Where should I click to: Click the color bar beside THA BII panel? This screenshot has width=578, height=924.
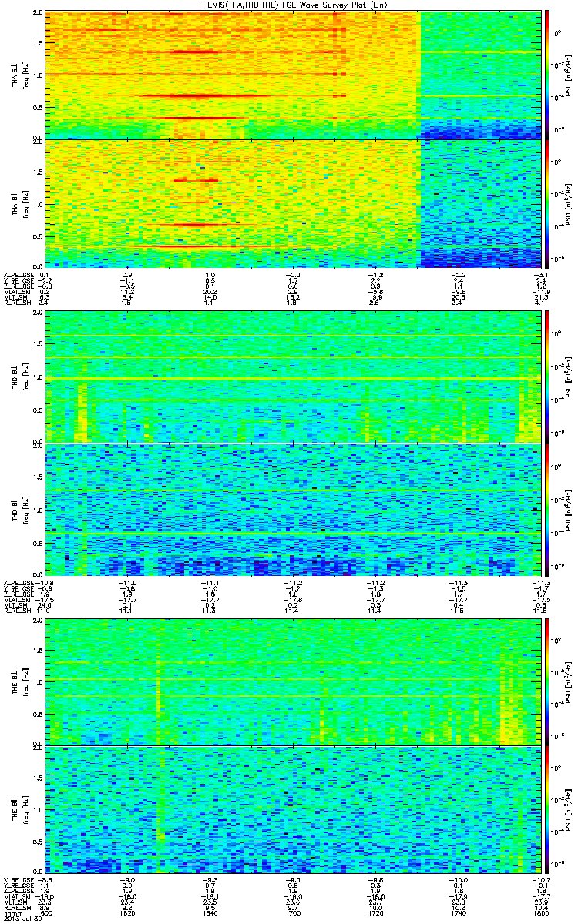(x=547, y=203)
